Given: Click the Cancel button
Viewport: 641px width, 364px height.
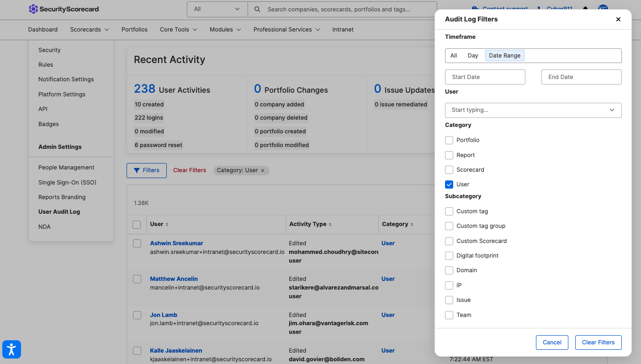Looking at the screenshot, I should click(x=552, y=343).
